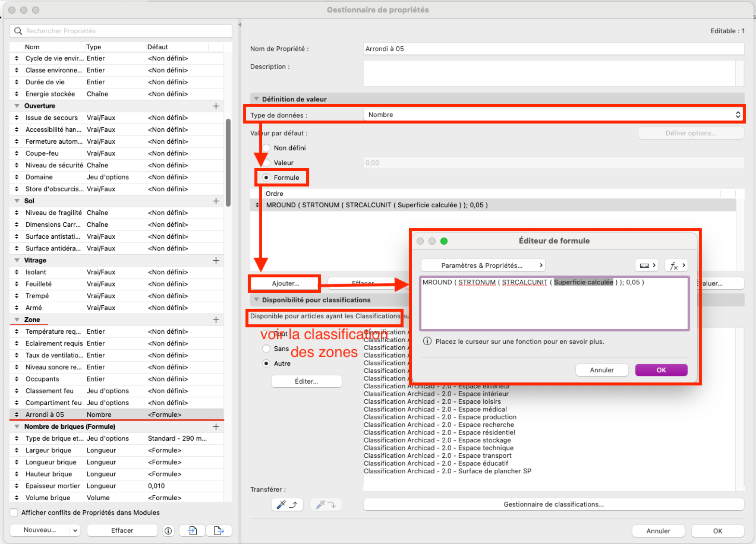Collapse the Vitrage group
This screenshot has width=756, height=544.
[17, 260]
